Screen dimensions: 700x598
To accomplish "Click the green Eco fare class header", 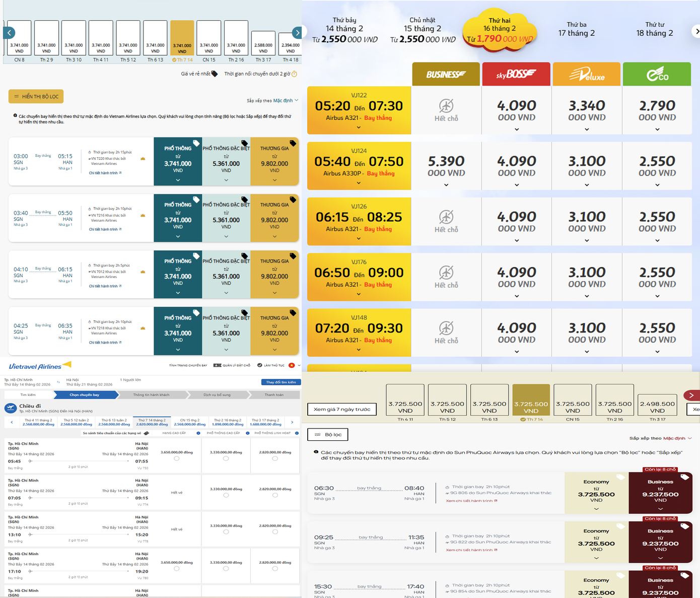I will (x=657, y=75).
